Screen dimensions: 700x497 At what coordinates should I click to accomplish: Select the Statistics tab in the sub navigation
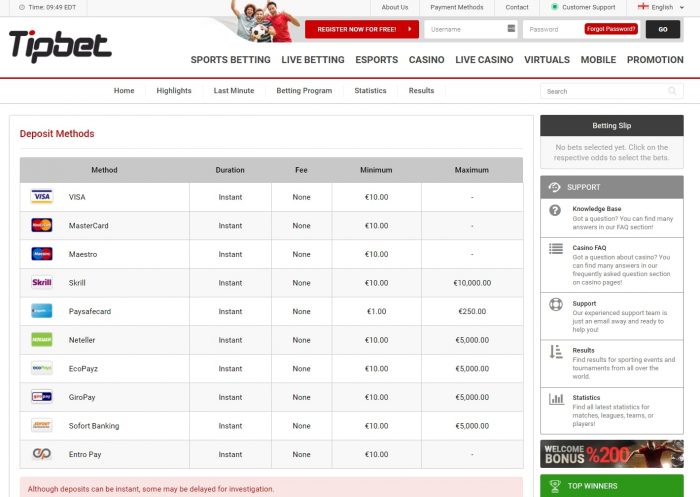coord(370,91)
